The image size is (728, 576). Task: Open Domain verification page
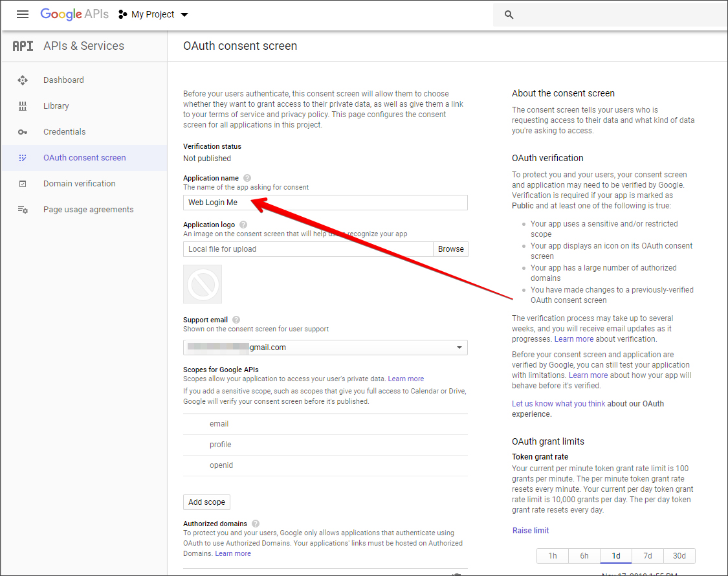[x=80, y=184]
